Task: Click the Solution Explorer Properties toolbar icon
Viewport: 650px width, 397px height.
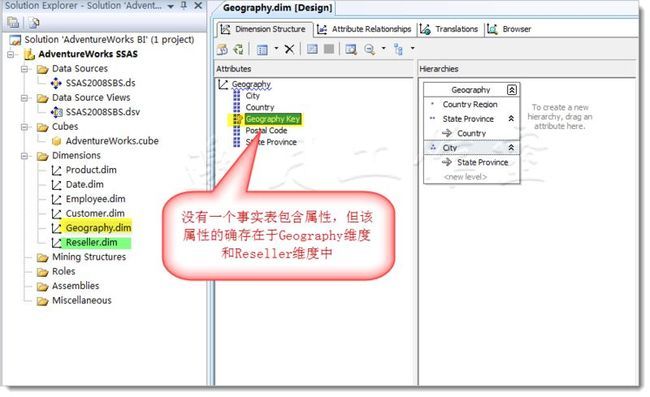Action: click(x=13, y=22)
